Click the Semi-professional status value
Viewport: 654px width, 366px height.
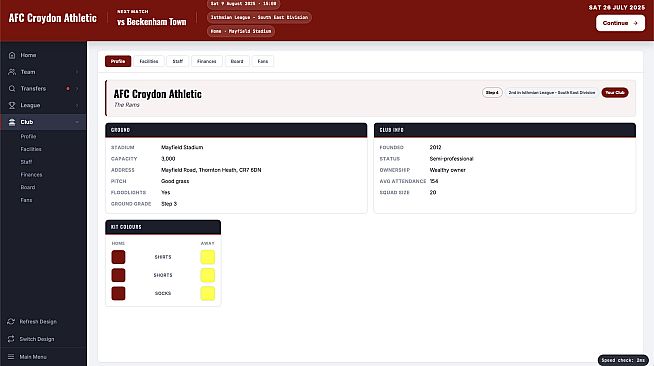click(451, 159)
